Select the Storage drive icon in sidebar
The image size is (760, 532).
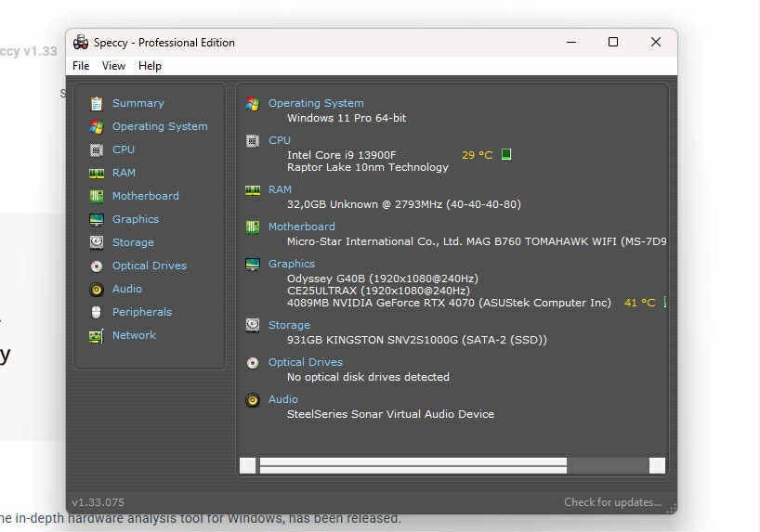97,242
